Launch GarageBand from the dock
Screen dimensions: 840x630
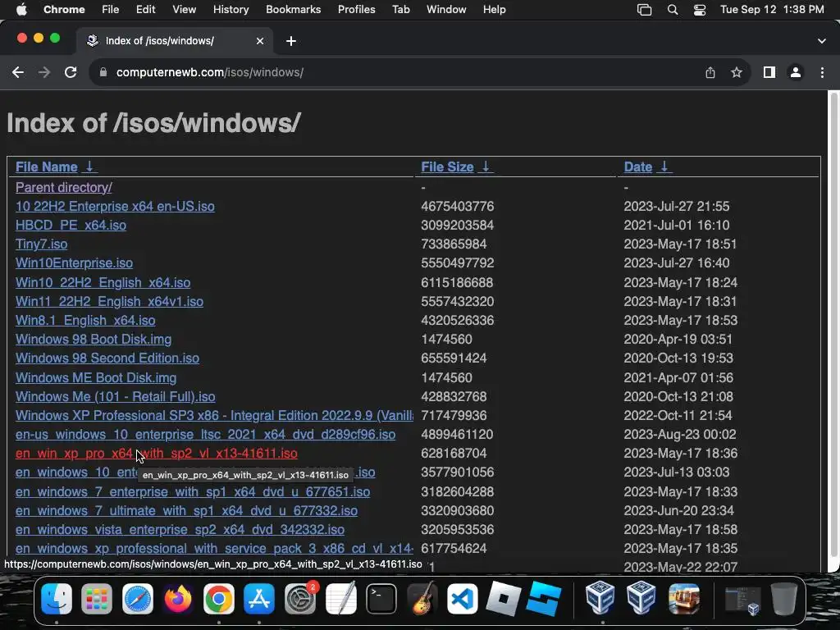click(x=422, y=598)
